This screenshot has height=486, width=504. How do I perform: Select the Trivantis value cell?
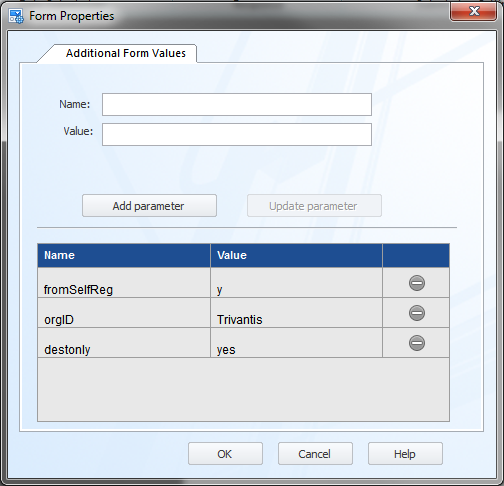coord(296,313)
